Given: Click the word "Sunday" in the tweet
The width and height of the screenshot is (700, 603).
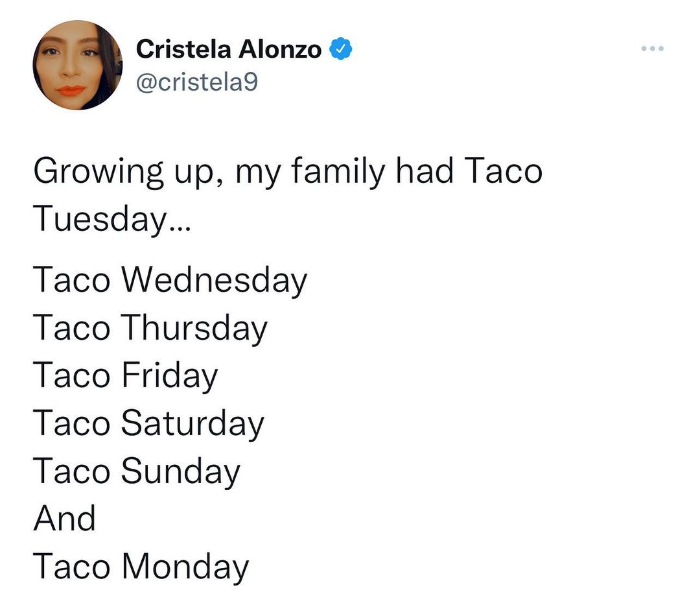Looking at the screenshot, I should point(180,471).
